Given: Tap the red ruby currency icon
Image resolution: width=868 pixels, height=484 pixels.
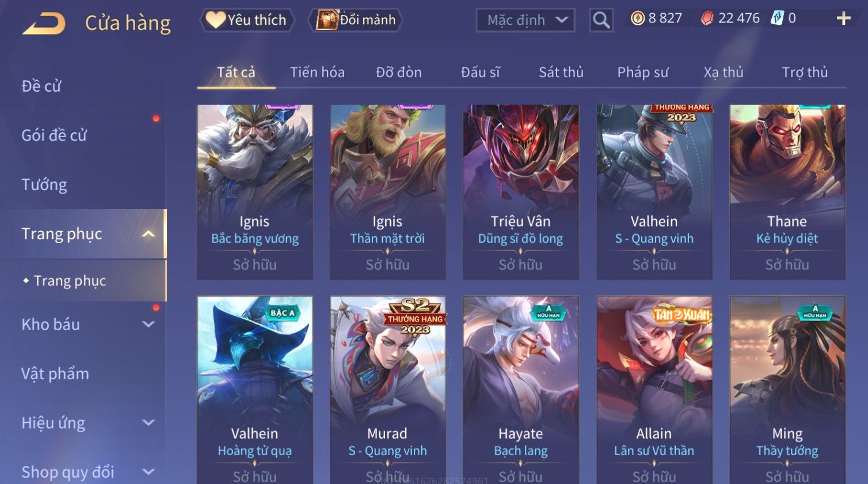Looking at the screenshot, I should pyautogui.click(x=707, y=18).
